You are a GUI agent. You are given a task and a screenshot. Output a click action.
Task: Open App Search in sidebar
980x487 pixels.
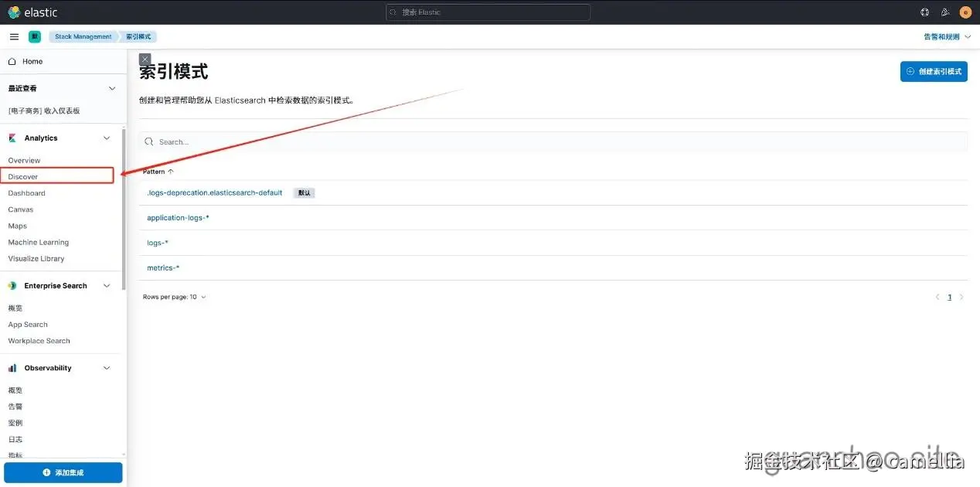(28, 325)
